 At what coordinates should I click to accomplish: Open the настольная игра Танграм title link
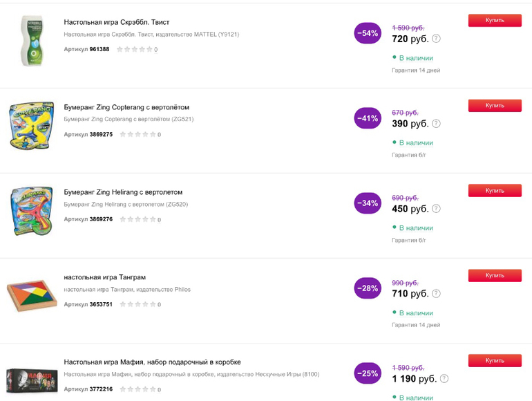[x=105, y=277]
